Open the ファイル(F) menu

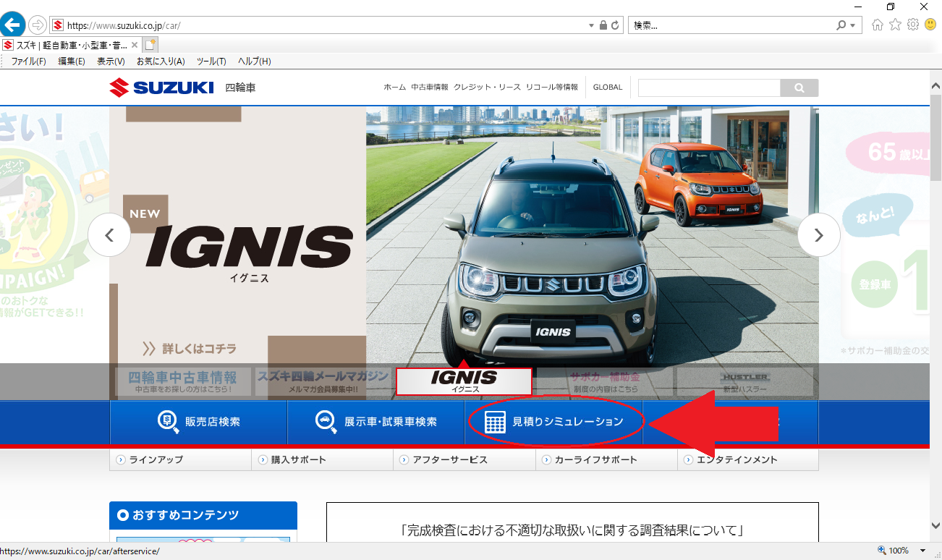28,61
